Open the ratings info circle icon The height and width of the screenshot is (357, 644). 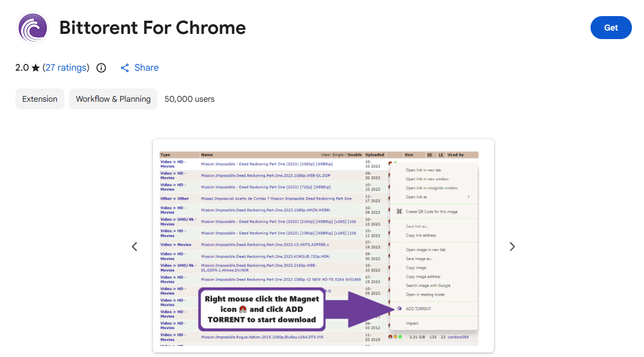pos(101,68)
